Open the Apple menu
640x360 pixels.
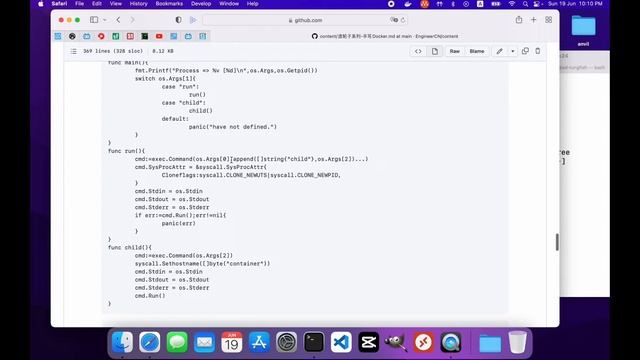(41, 4)
